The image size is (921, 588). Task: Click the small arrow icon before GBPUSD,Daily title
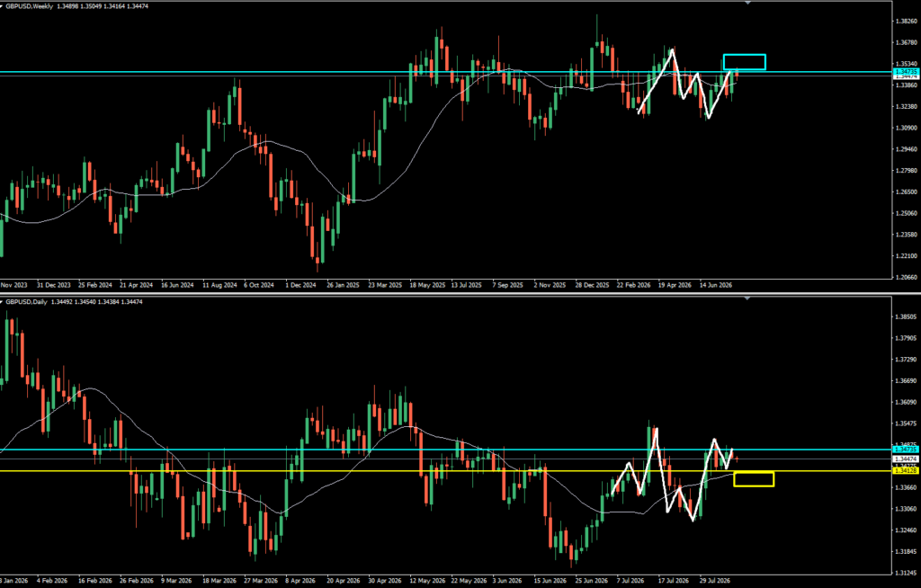2,301
